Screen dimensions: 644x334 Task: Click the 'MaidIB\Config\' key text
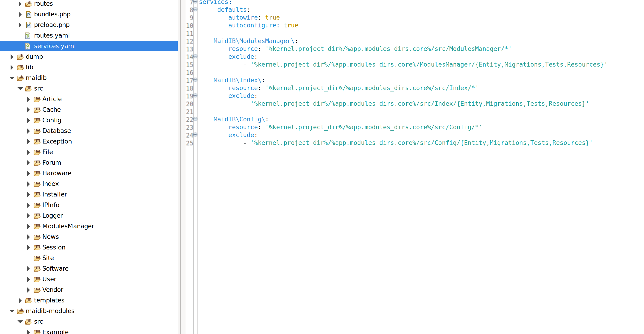click(239, 119)
